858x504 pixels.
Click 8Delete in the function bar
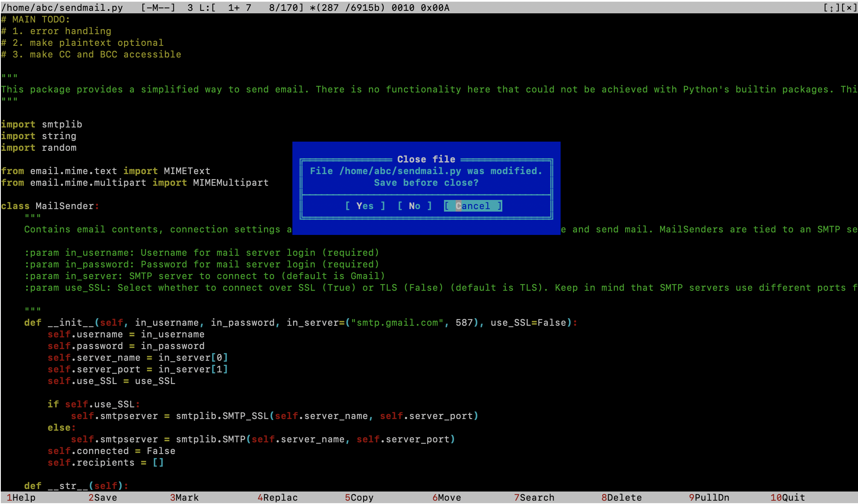click(x=621, y=497)
